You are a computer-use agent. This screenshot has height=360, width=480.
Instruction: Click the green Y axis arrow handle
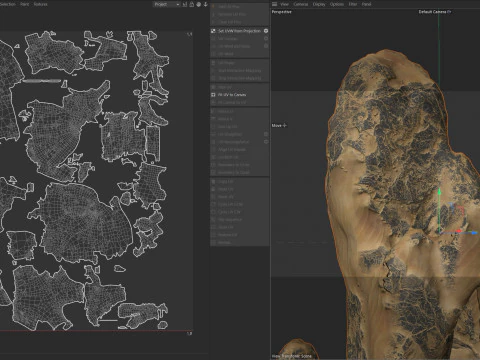coord(439,191)
